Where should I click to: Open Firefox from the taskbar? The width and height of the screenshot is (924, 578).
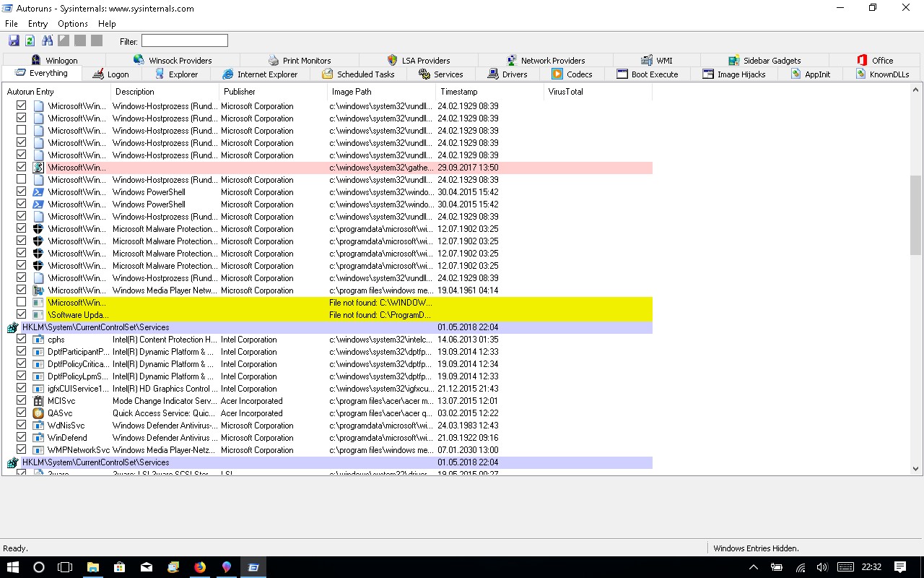(200, 567)
